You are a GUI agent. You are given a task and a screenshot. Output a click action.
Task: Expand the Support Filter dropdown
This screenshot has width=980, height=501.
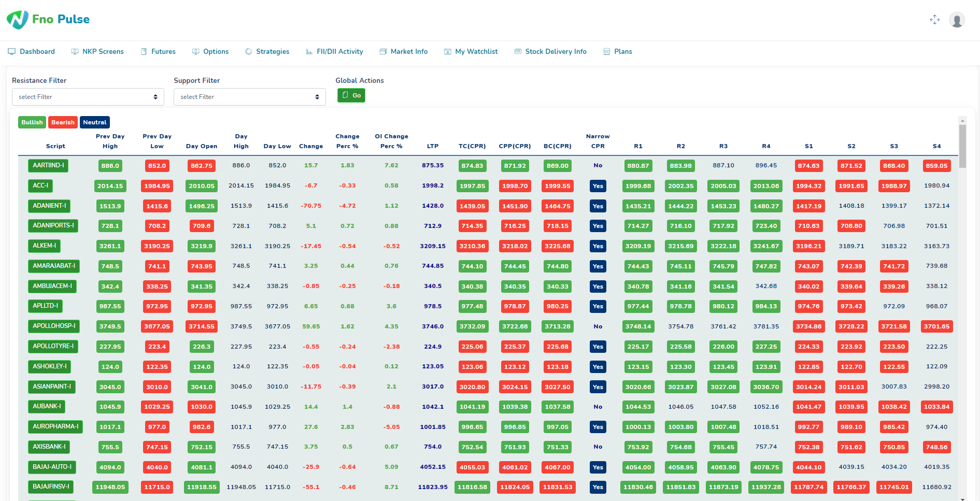[x=250, y=97]
